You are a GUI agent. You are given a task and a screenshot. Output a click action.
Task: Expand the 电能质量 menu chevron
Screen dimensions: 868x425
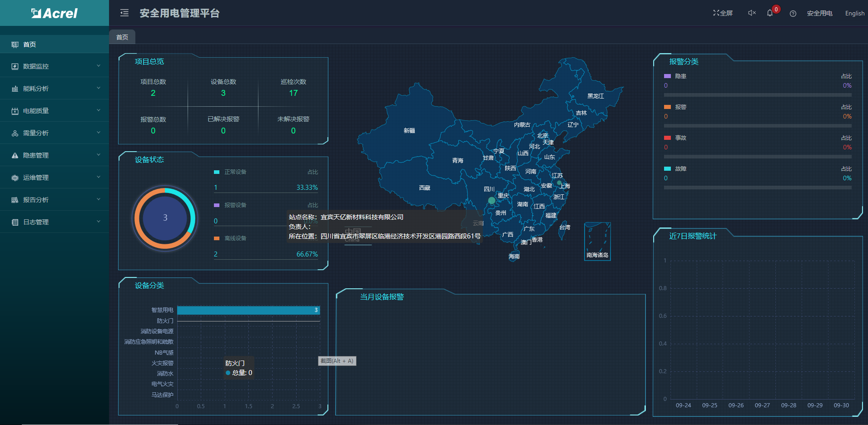click(99, 110)
